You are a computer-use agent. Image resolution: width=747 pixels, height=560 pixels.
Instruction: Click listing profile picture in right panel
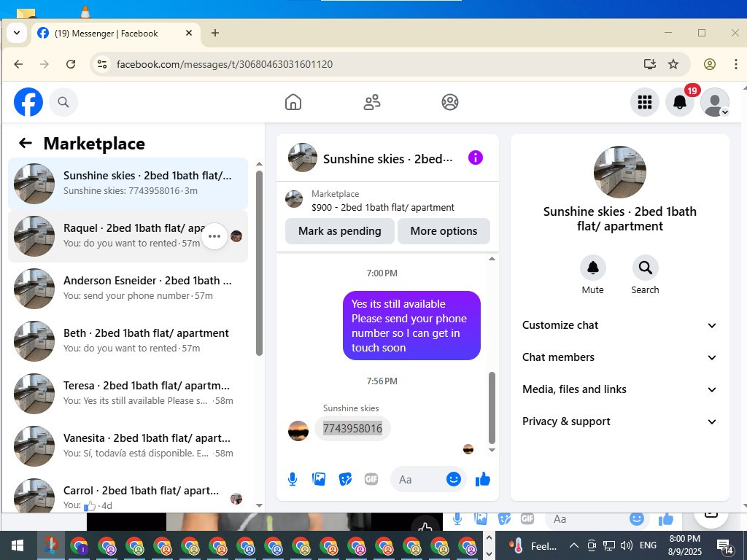[620, 172]
